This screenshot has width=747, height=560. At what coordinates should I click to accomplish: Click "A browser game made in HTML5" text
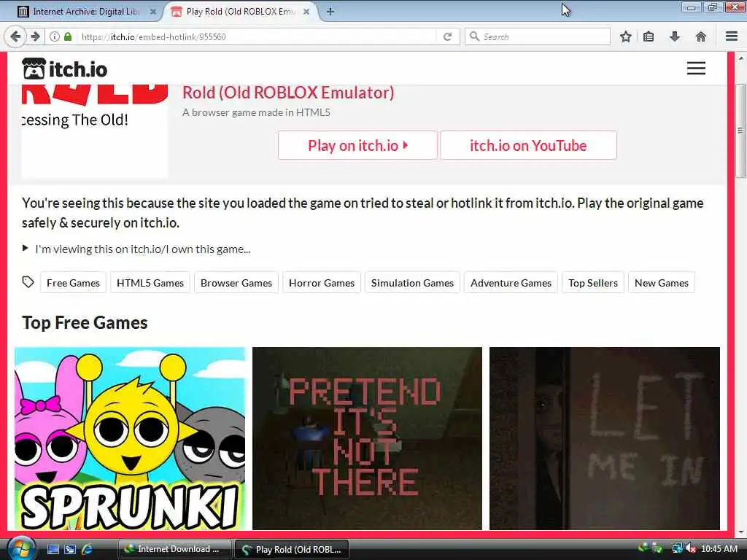(256, 112)
